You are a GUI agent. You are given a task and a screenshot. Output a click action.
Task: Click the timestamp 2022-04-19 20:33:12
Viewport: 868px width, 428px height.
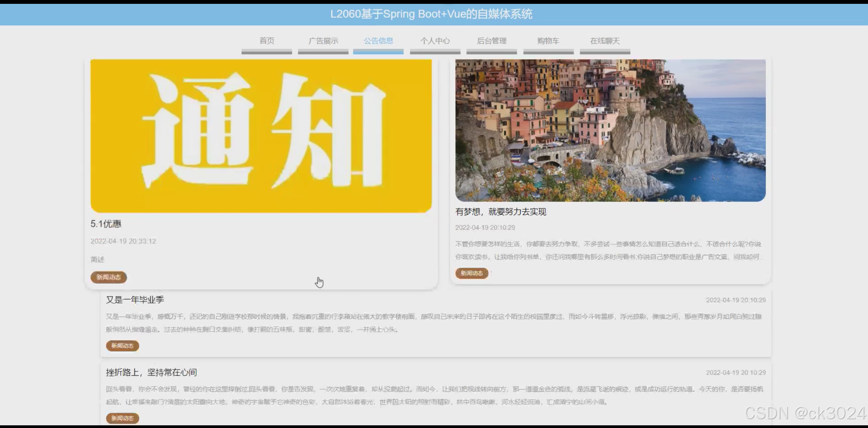click(x=123, y=241)
